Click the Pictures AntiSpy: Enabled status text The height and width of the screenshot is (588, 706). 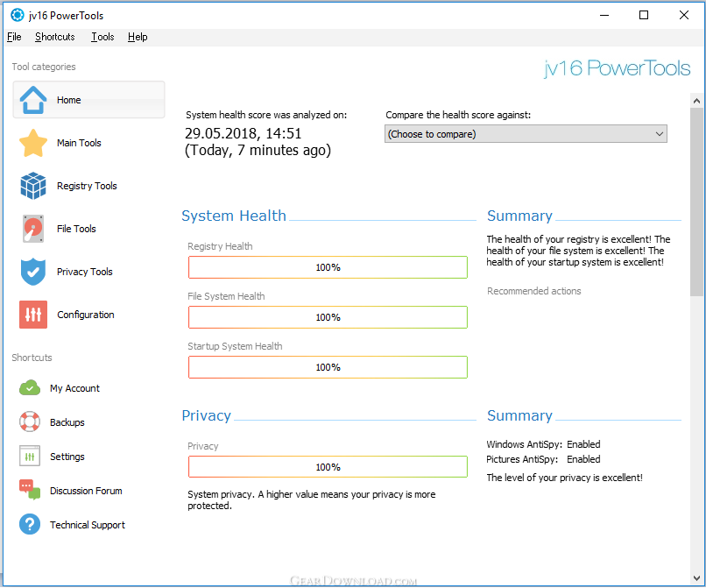[543, 459]
